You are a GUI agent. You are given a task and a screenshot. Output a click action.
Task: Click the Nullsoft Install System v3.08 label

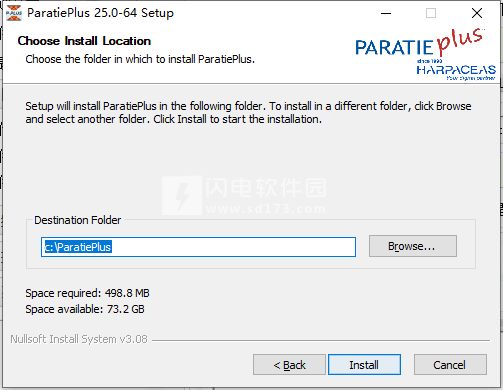[x=79, y=339]
